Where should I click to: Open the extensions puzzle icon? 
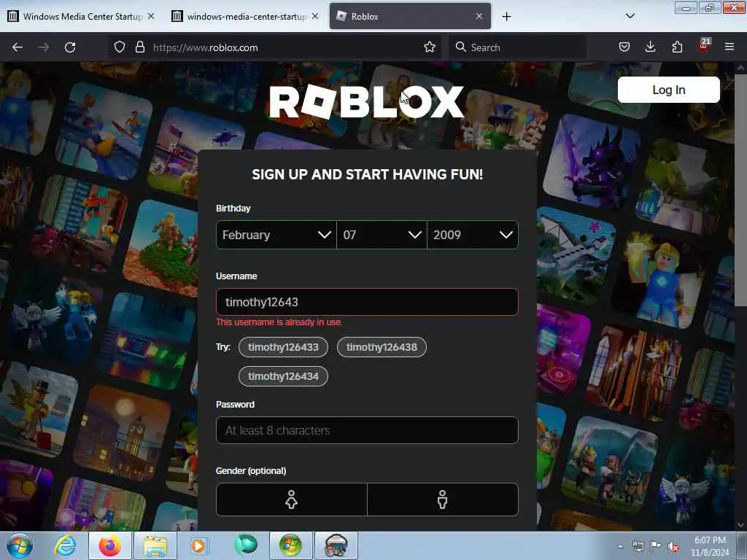pos(677,47)
